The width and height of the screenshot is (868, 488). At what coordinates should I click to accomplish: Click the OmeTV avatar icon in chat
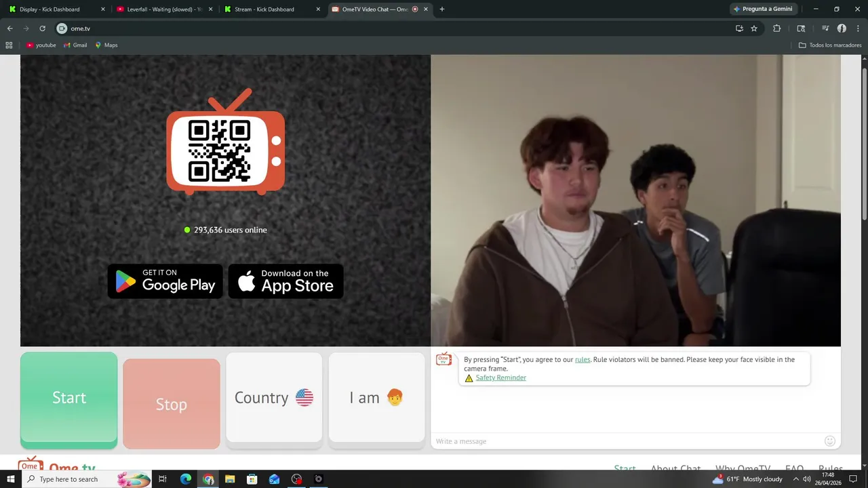[443, 359]
